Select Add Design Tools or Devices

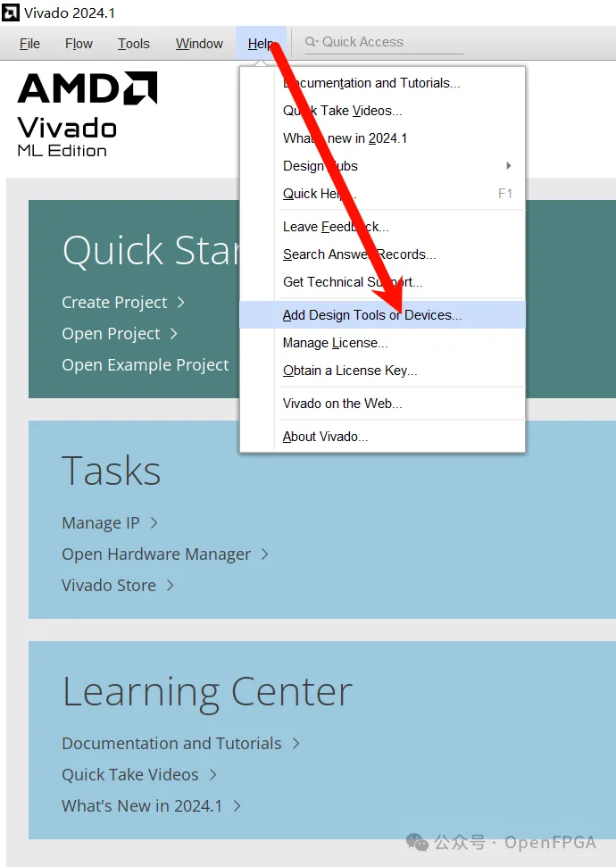(x=372, y=315)
